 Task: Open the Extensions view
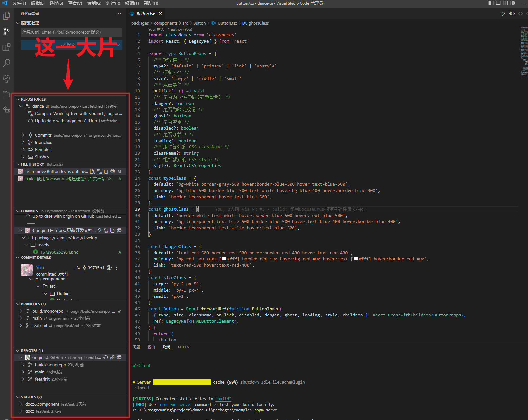point(7,47)
